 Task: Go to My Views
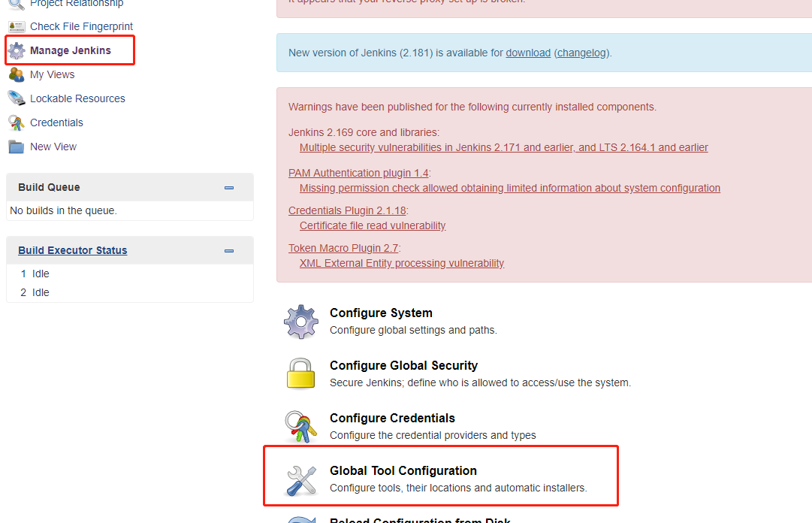(53, 74)
